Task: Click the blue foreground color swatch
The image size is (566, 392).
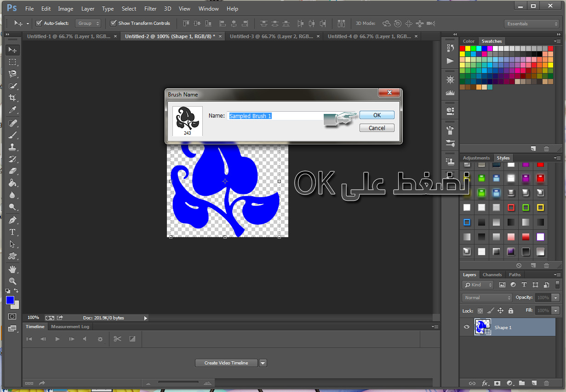Action: coord(10,300)
